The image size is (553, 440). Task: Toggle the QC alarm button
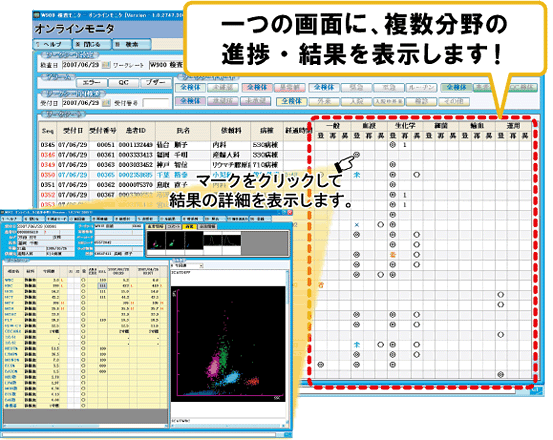click(x=123, y=82)
